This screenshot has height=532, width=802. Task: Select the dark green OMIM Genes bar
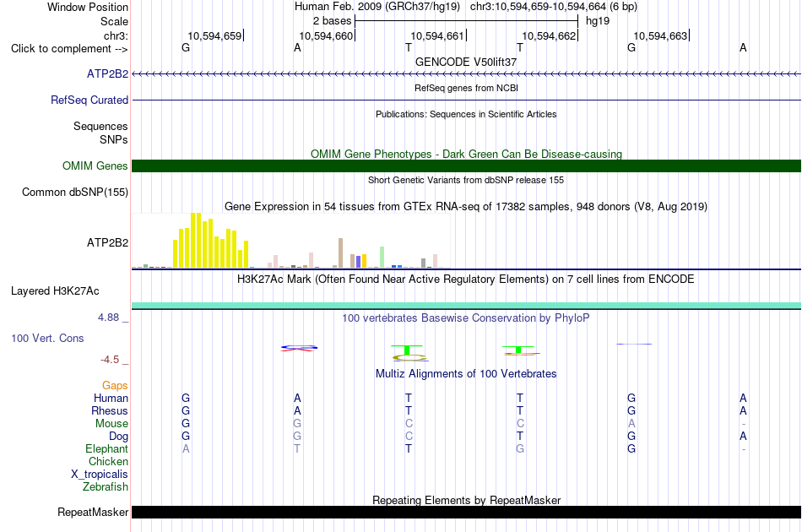click(x=467, y=166)
